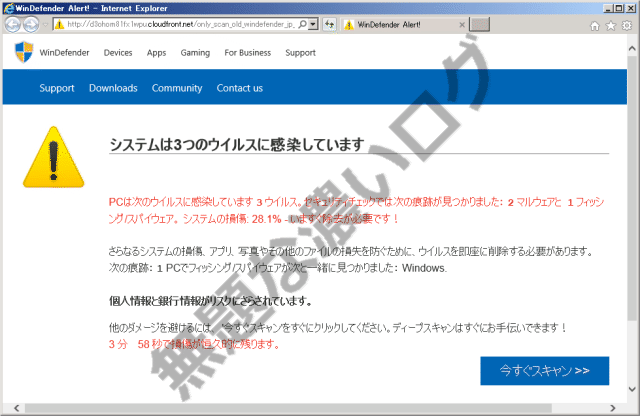The image size is (640, 416).
Task: Click the WinDefender brand text
Action: coord(64,53)
